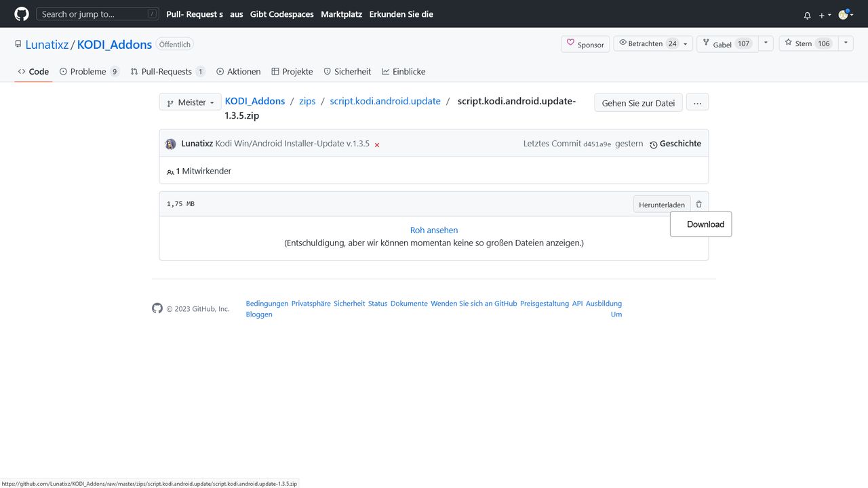Open Marktplatz in the top bar
The height and width of the screenshot is (488, 868).
tap(341, 14)
